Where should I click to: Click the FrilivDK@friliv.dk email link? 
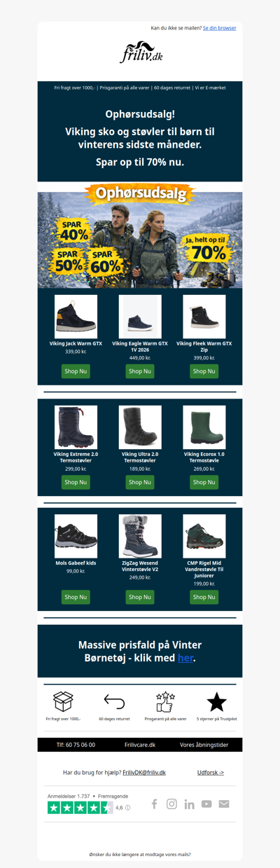(x=144, y=772)
